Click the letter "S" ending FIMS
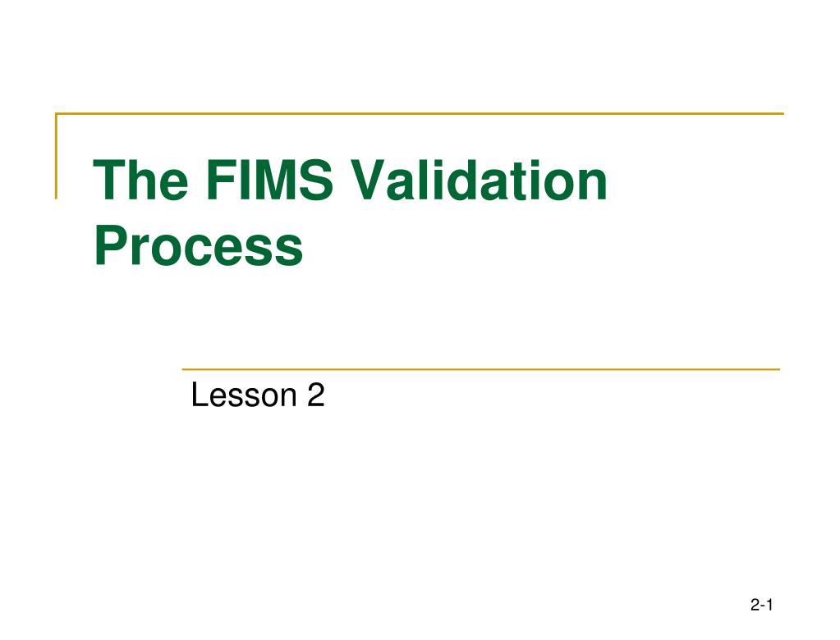Viewport: 840px width, 640px height. pos(315,181)
